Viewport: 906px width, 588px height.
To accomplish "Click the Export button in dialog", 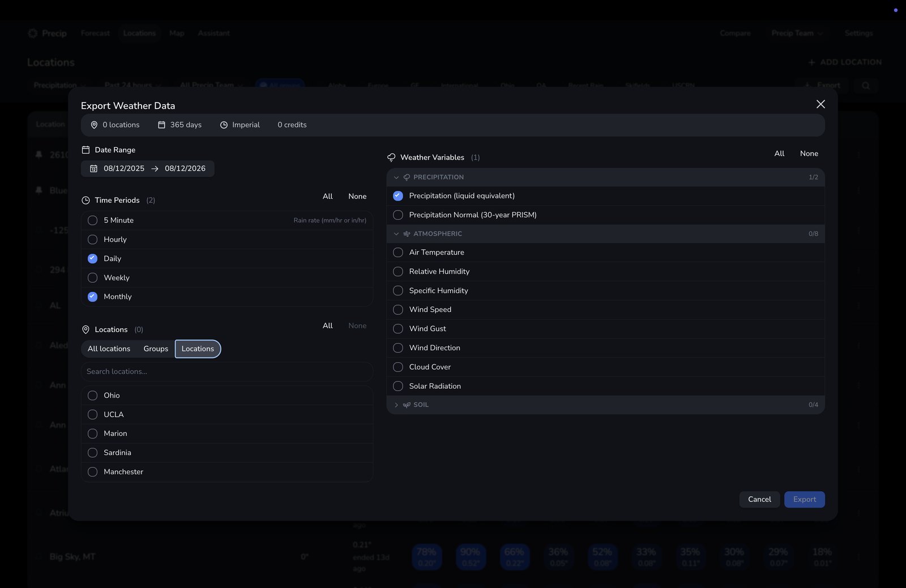I will coord(804,499).
